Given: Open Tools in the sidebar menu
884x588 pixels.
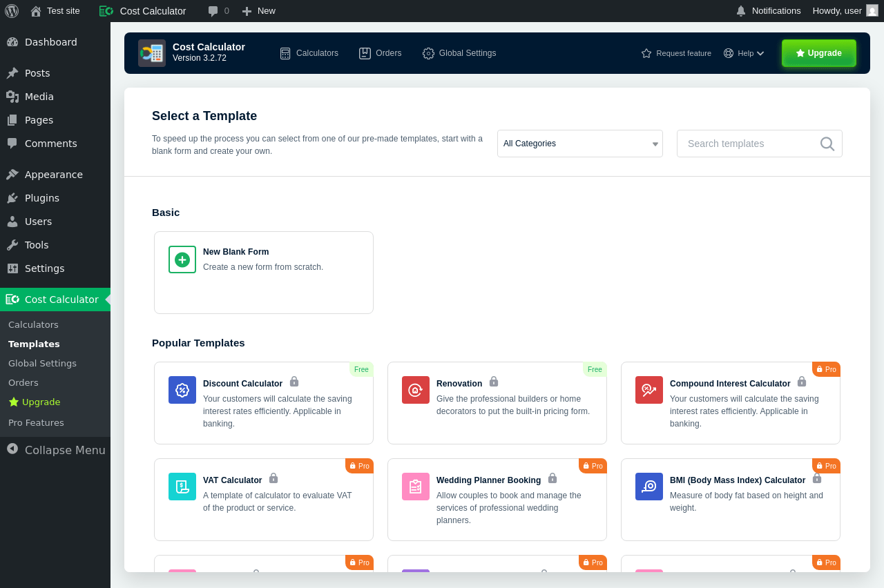Looking at the screenshot, I should coord(55,245).
